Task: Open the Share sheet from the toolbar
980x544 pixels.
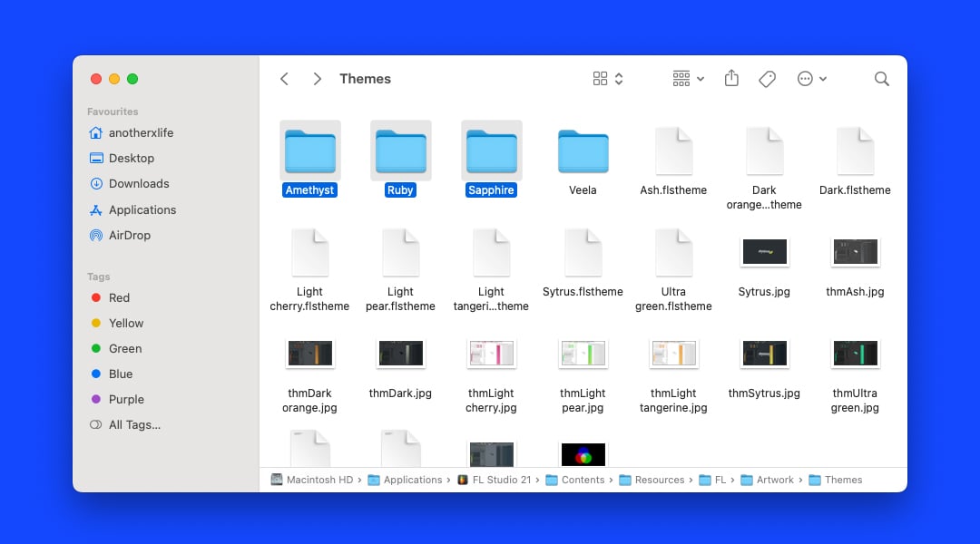Action: click(x=731, y=79)
